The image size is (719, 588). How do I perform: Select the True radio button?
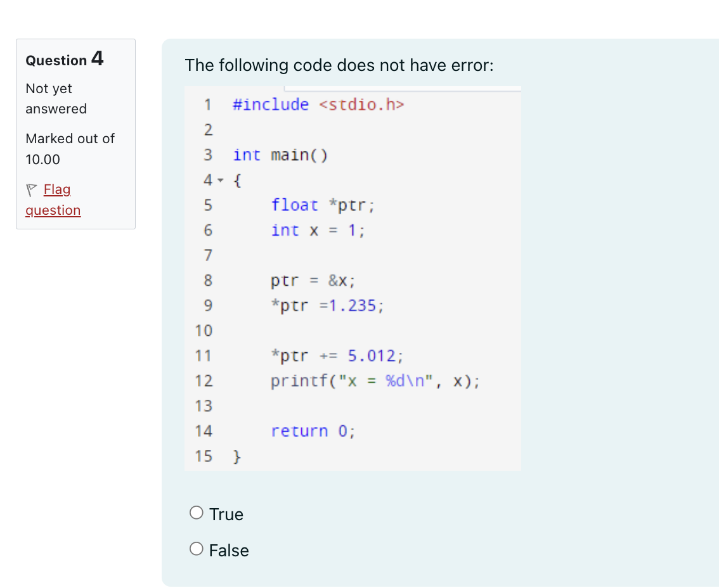pyautogui.click(x=196, y=512)
